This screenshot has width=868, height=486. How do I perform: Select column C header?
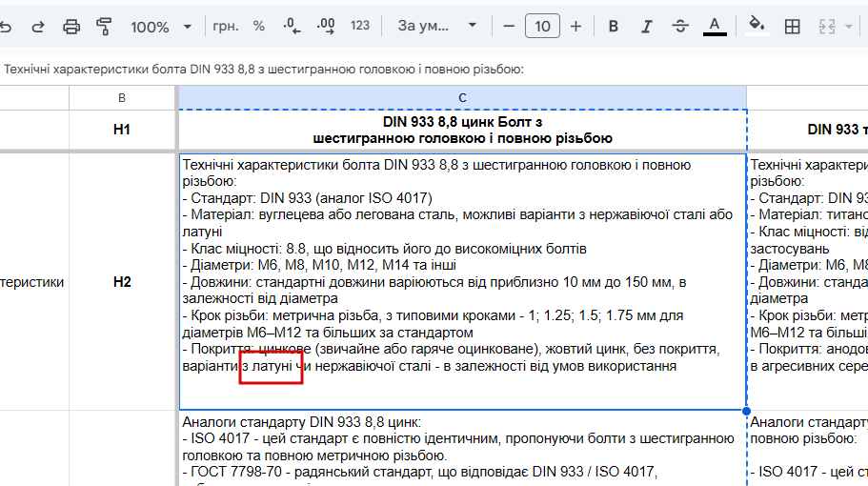[x=462, y=98]
